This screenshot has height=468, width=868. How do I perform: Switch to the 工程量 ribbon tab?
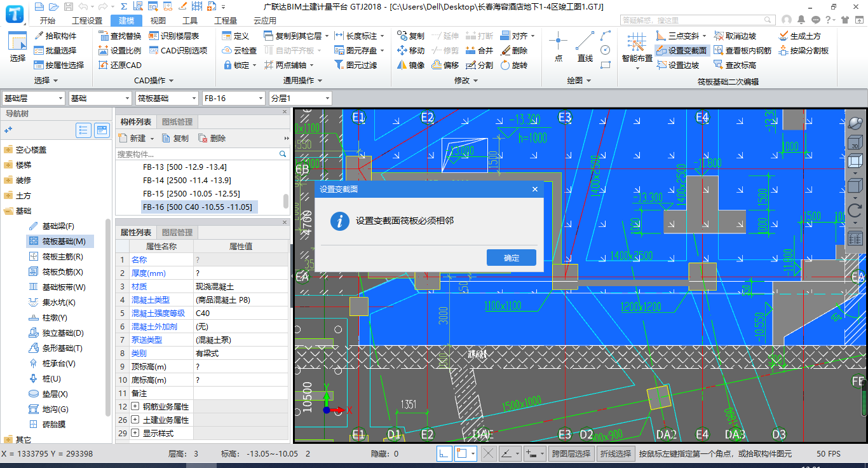coord(225,20)
